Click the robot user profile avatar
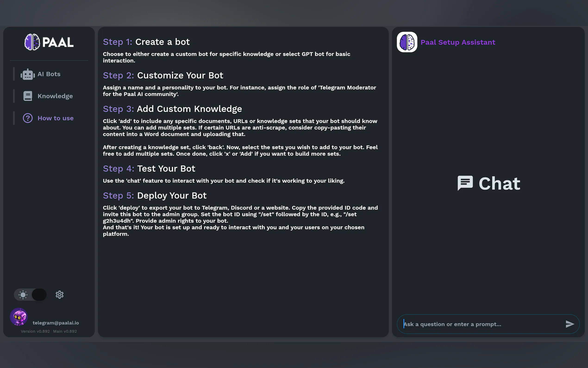Viewport: 588px width, 368px height. pos(19,317)
